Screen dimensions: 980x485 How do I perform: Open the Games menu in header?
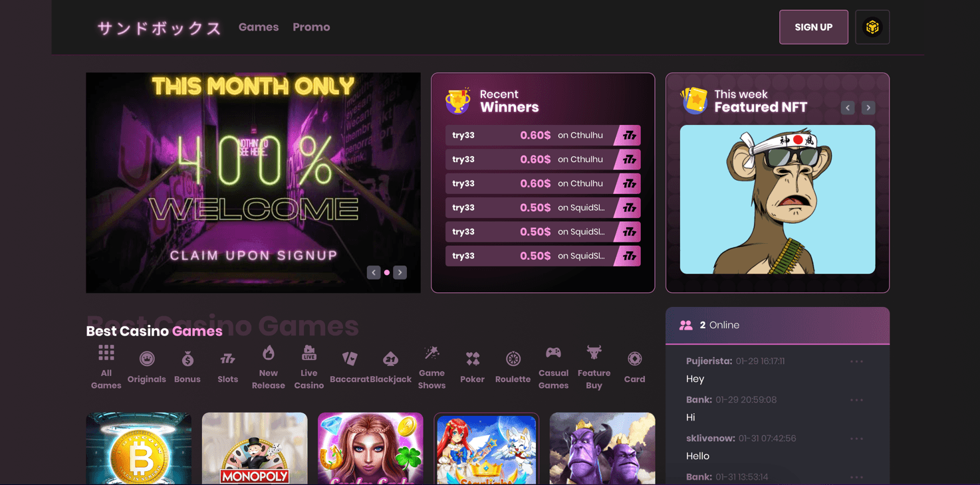coord(259,27)
